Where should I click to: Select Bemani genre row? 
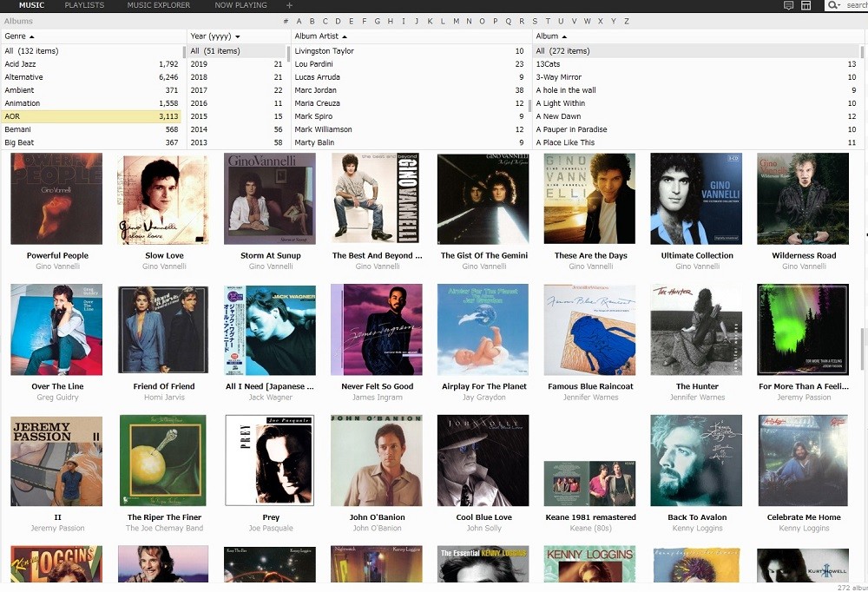coord(91,129)
